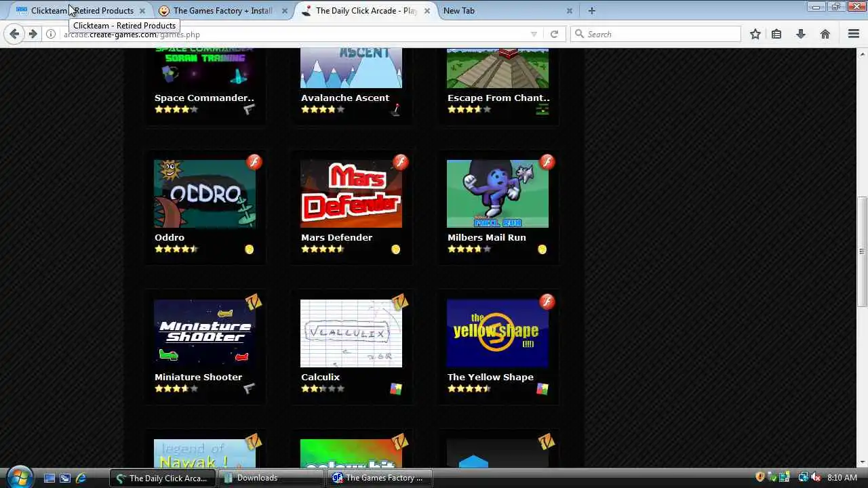Click the yellow genre icon under Mars Defender
Image resolution: width=868 pixels, height=488 pixels.
click(396, 249)
